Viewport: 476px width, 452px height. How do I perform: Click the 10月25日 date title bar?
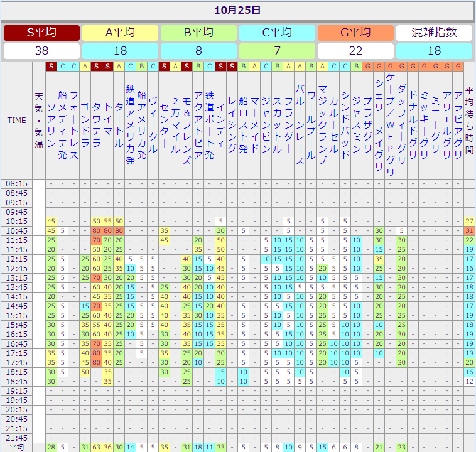(x=237, y=10)
